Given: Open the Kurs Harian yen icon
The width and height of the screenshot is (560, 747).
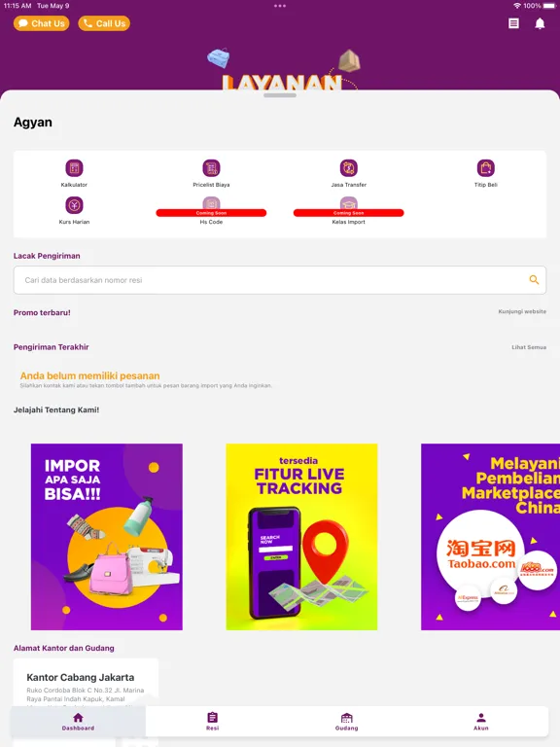Looking at the screenshot, I should click(74, 205).
